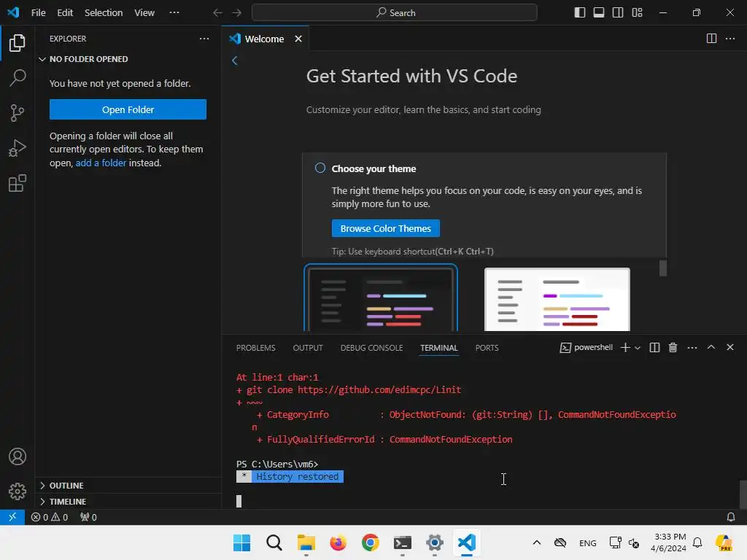Click Browse Color Themes button
Screen dimensions: 747x560
[x=385, y=228]
